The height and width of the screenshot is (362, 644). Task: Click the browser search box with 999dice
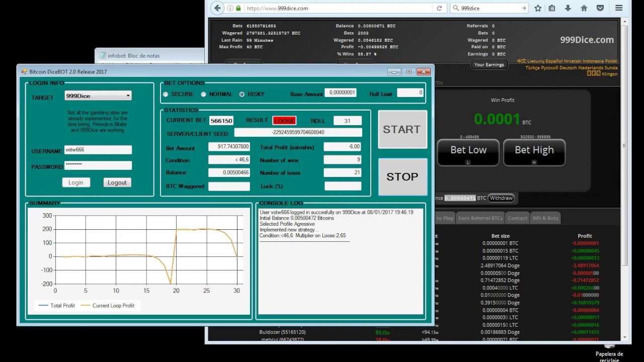click(x=489, y=8)
